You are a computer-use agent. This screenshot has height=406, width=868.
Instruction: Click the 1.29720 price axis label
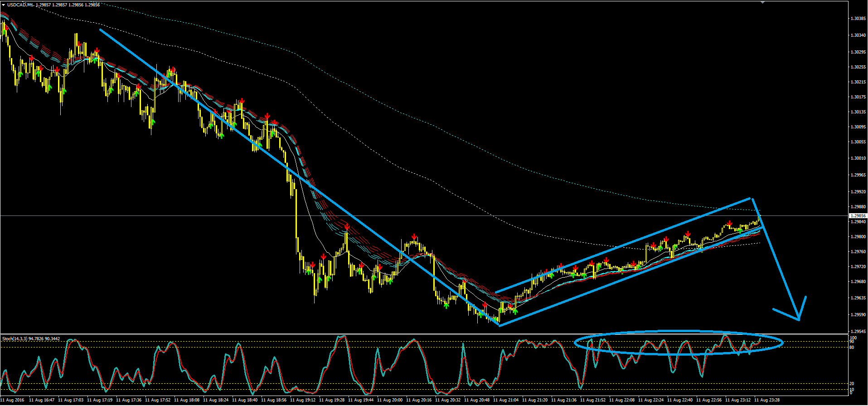[858, 266]
